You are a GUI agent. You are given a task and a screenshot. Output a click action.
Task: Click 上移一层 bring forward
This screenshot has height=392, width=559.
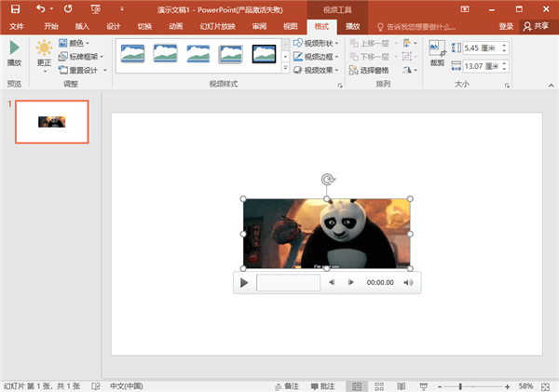coord(369,44)
